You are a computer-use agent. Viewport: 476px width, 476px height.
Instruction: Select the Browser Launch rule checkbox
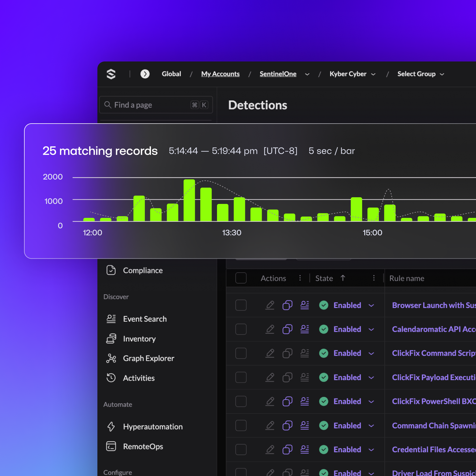(x=241, y=305)
